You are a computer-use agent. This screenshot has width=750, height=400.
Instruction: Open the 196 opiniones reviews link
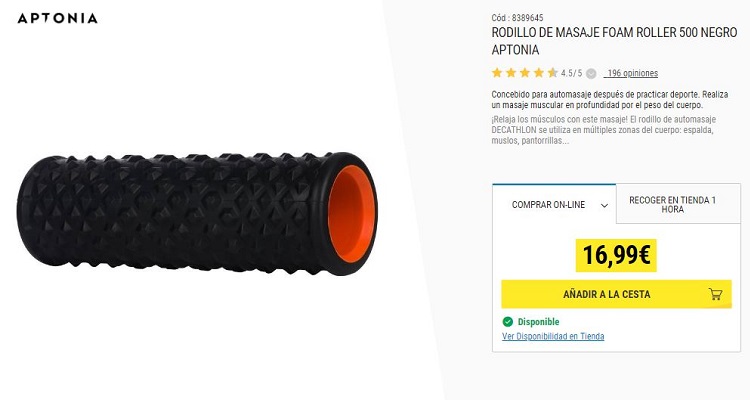[x=631, y=73]
